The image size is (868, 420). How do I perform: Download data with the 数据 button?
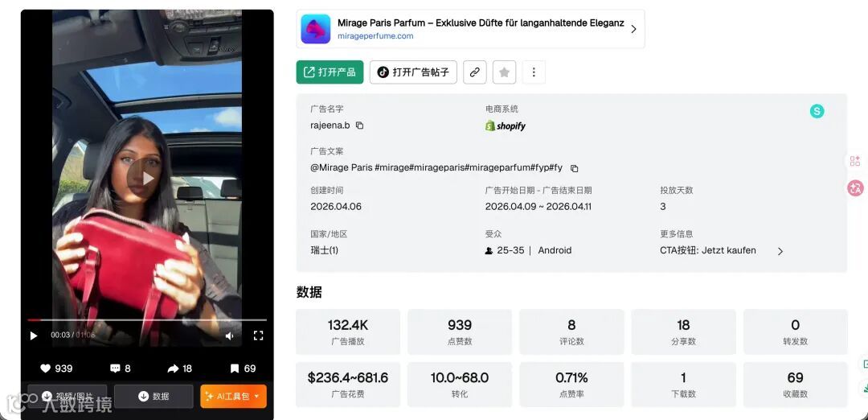(154, 396)
